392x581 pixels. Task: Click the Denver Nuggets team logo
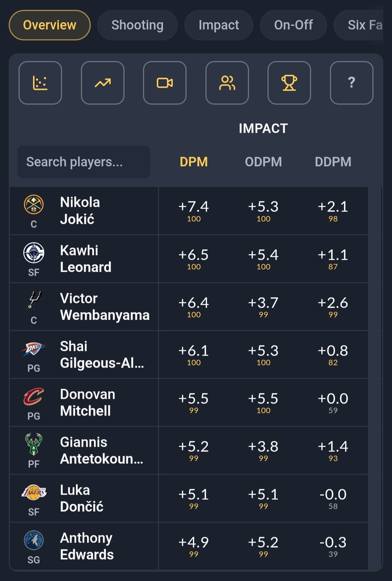click(34, 204)
